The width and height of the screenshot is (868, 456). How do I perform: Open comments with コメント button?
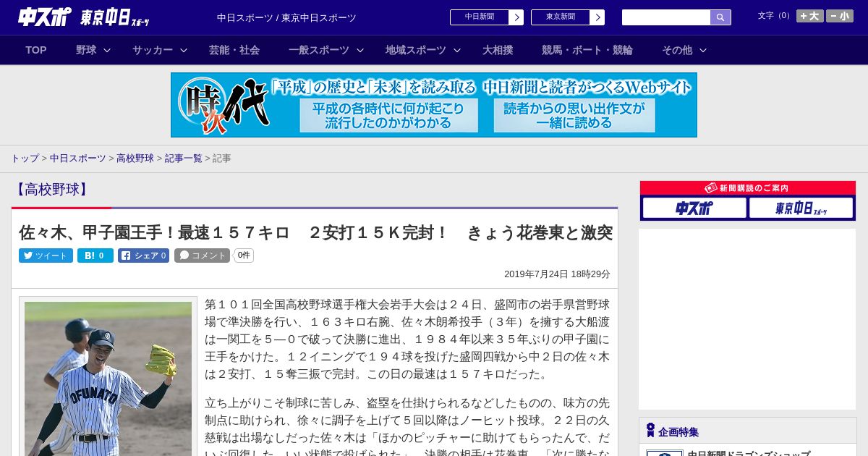point(203,256)
